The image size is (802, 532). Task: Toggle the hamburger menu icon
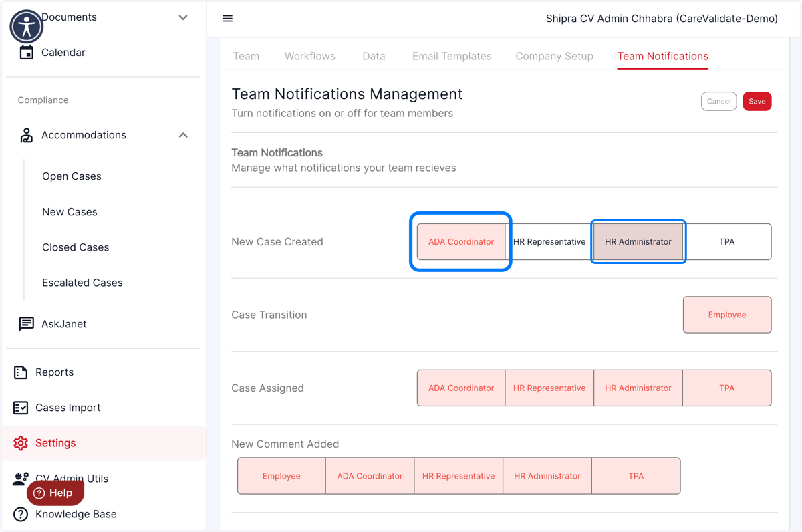228,19
